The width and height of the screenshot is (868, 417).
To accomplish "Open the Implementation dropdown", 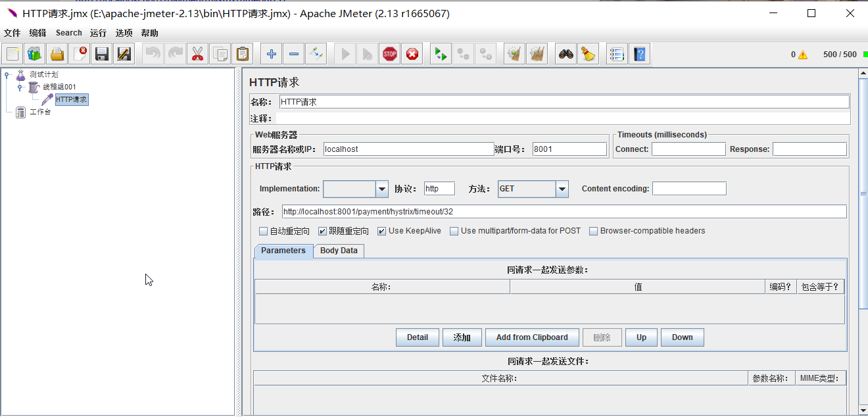I will (382, 189).
